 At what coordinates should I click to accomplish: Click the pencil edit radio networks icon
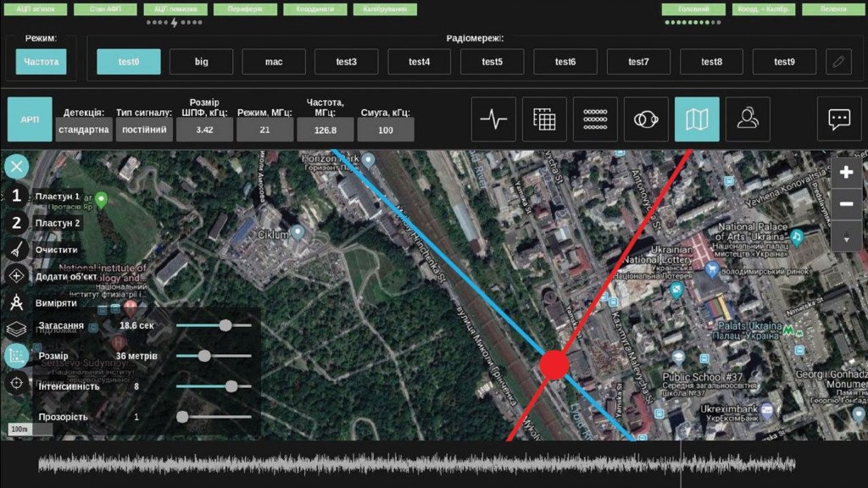tap(838, 62)
